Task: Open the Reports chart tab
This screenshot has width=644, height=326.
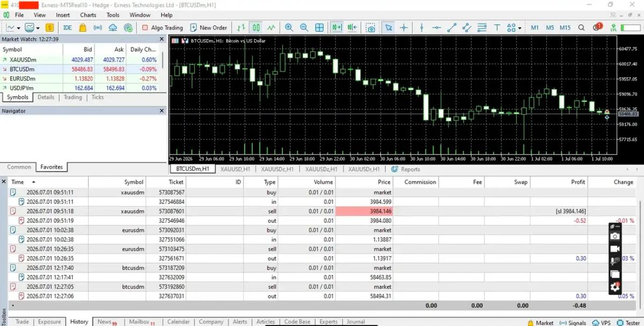Action: [x=406, y=169]
